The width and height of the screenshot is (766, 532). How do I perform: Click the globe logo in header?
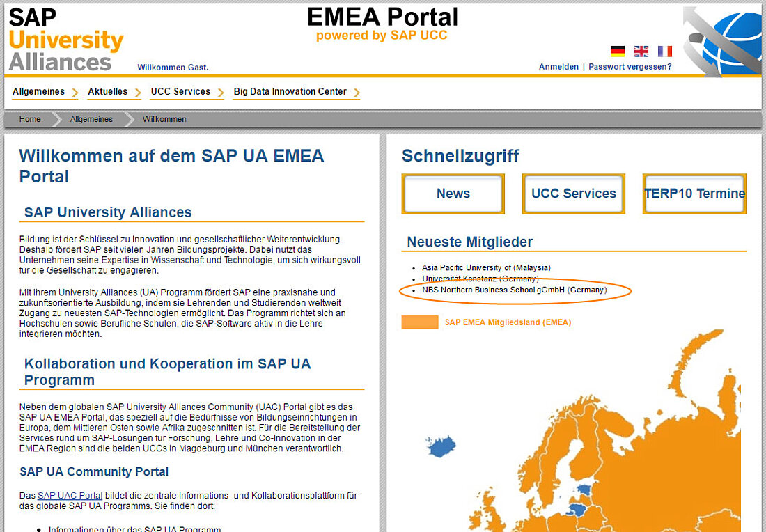(722, 42)
